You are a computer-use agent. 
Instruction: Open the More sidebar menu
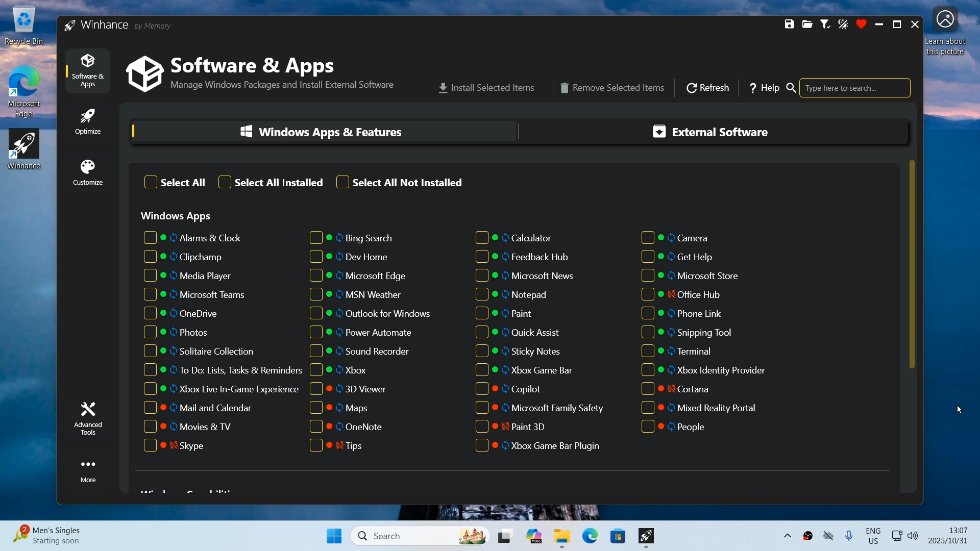click(x=87, y=469)
